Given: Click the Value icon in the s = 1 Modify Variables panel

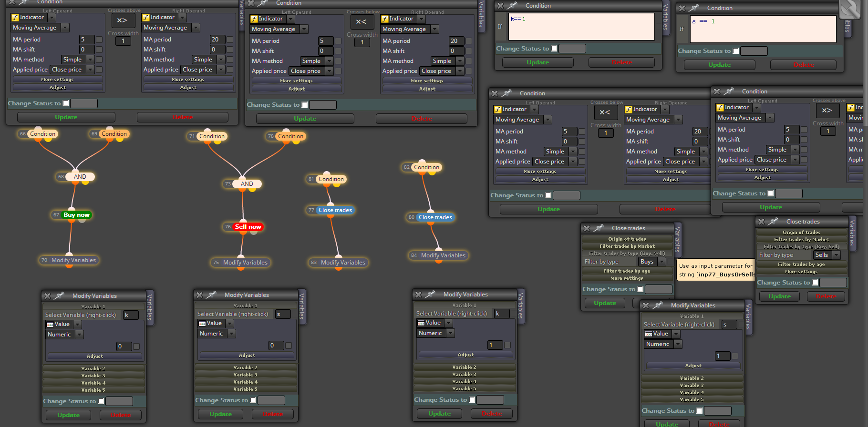Looking at the screenshot, I should coord(649,334).
